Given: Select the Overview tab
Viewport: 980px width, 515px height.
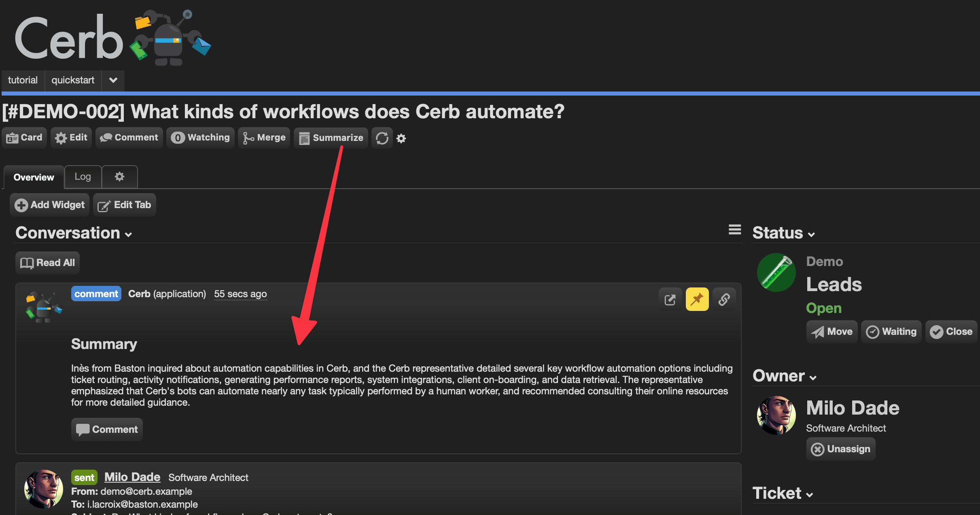Looking at the screenshot, I should (34, 177).
